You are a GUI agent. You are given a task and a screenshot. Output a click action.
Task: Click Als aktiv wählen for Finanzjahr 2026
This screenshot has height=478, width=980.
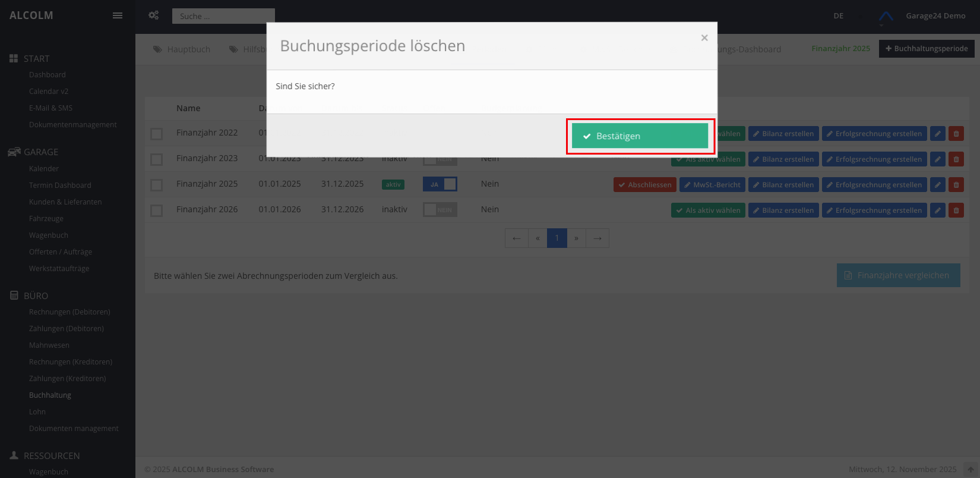tap(708, 210)
